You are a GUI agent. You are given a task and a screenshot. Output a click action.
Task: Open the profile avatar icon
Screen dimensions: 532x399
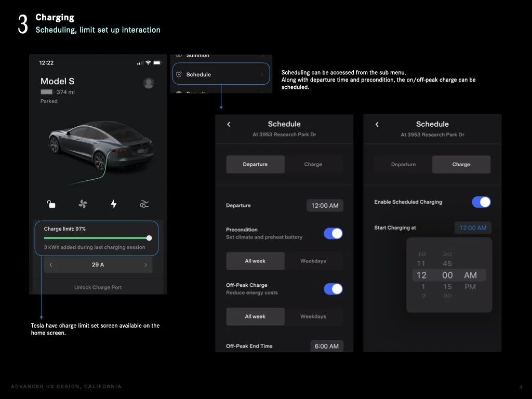tap(149, 83)
